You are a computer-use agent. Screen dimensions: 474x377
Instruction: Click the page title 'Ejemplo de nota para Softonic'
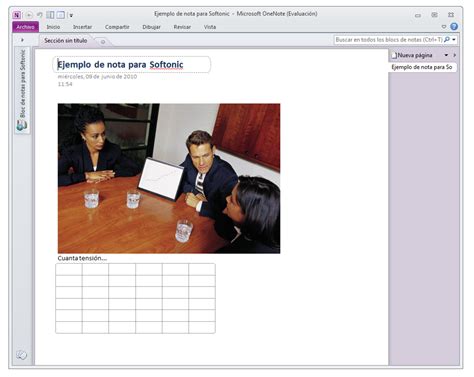(120, 65)
